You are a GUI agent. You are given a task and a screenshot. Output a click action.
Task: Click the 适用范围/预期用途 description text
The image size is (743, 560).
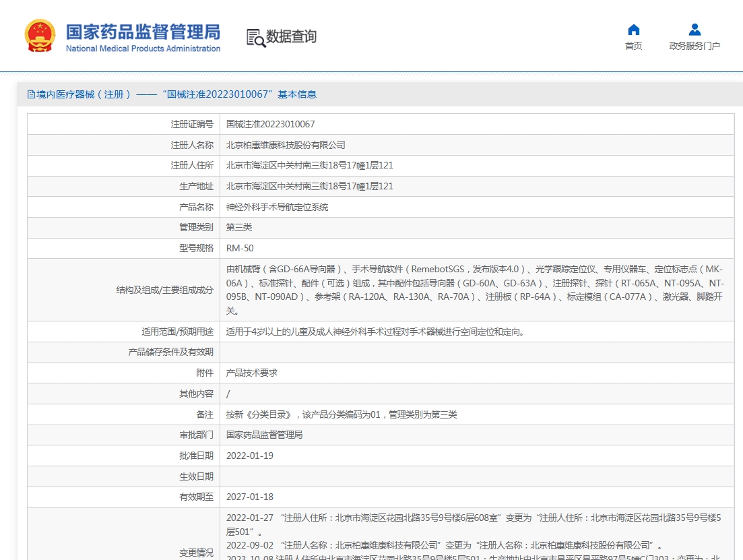[376, 332]
